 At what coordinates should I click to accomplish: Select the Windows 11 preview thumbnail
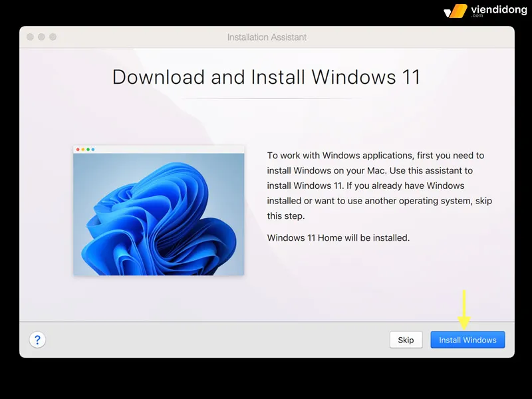coord(160,208)
